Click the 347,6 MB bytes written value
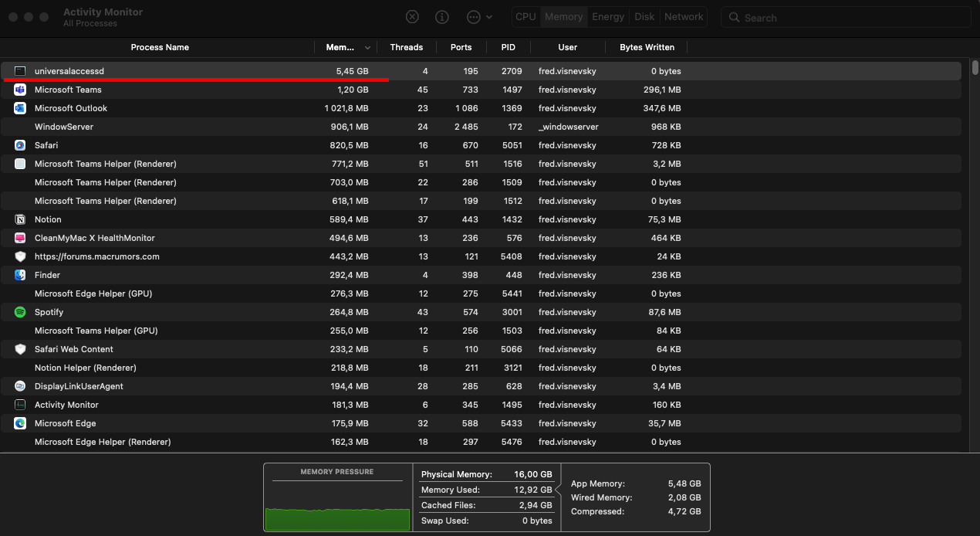Viewport: 980px width, 536px height. 662,108
